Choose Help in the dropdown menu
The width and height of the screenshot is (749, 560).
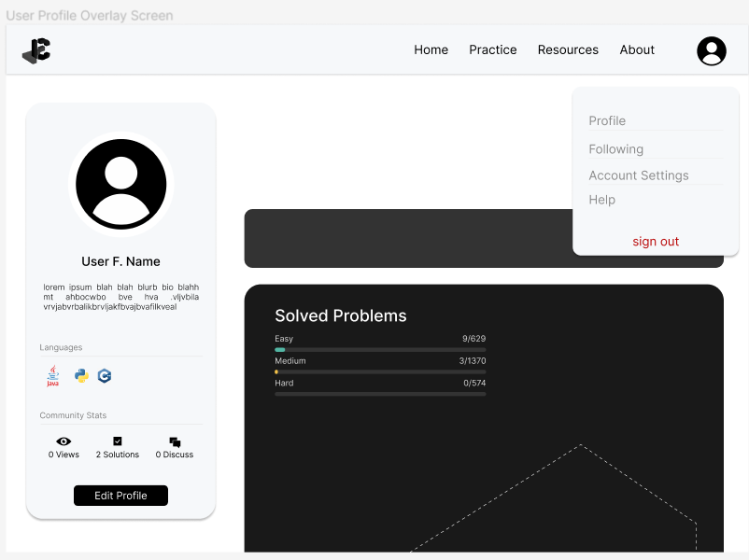coord(601,200)
